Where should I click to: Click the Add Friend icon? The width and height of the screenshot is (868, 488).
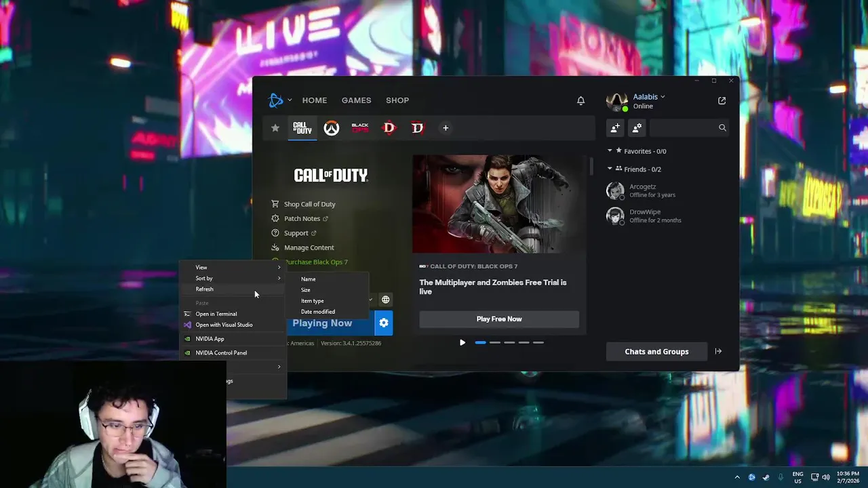pyautogui.click(x=615, y=127)
